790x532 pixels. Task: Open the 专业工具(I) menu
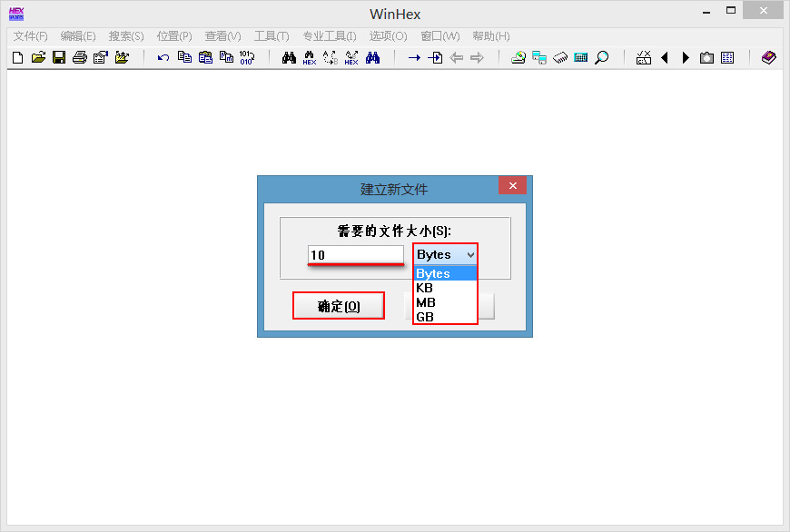pos(330,36)
